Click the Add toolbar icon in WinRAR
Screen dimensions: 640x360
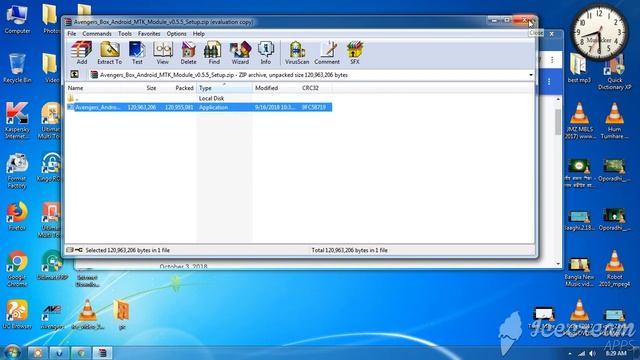(x=82, y=53)
